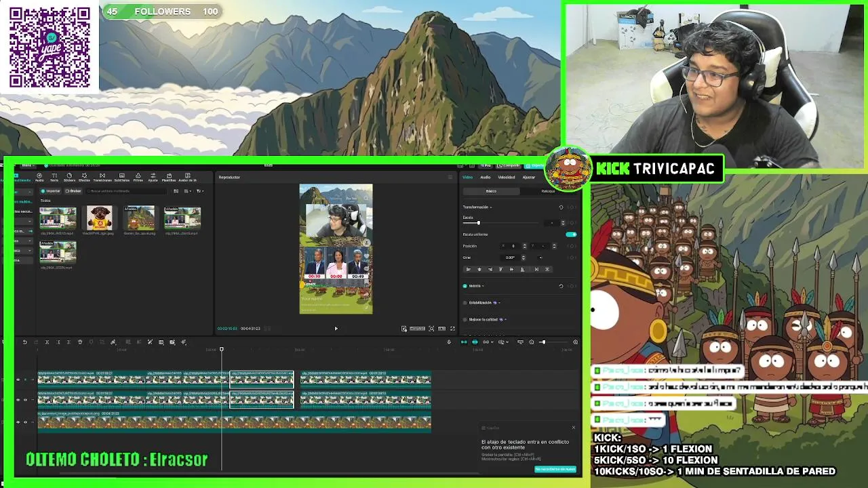The width and height of the screenshot is (868, 488).
Task: Click the Grabar button
Action: [73, 191]
